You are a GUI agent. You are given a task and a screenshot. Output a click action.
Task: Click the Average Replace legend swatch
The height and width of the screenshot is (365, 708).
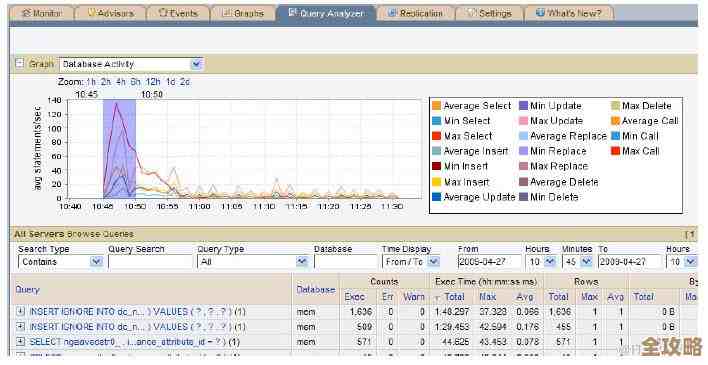(x=523, y=136)
